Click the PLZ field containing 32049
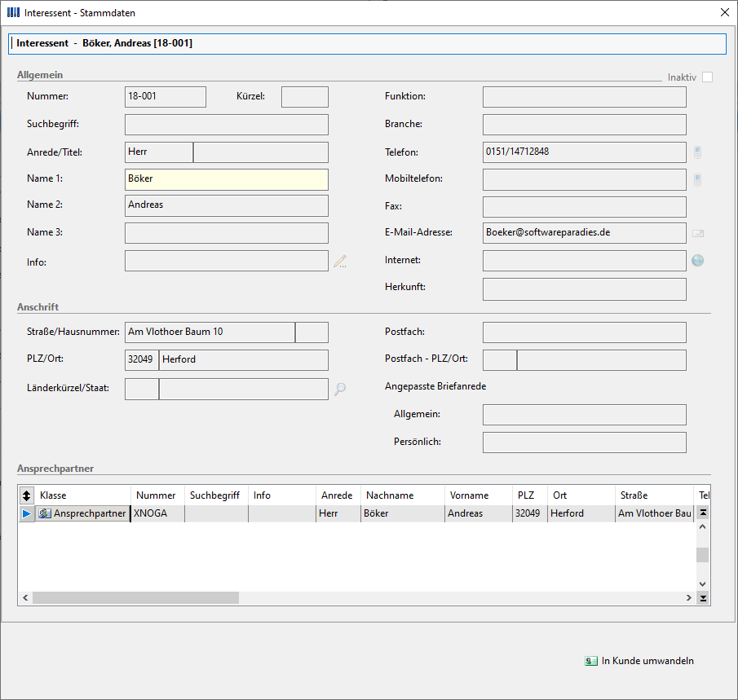 click(142, 360)
